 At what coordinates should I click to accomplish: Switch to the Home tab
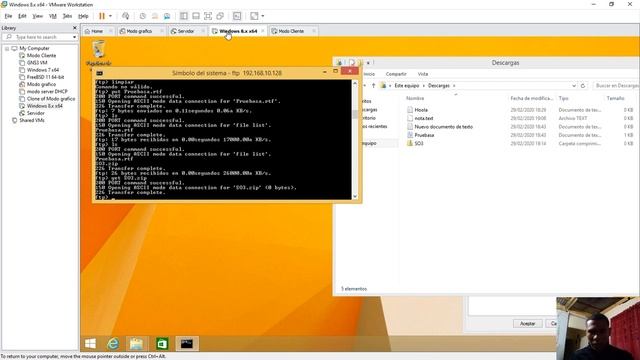97,31
